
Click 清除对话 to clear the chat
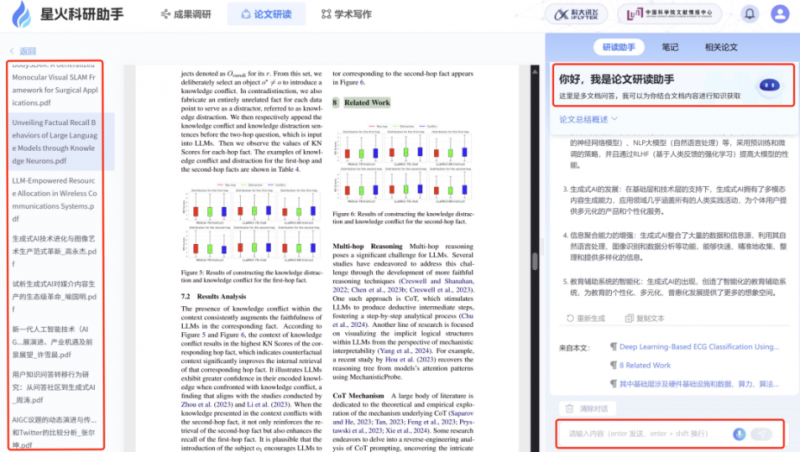[587, 409]
